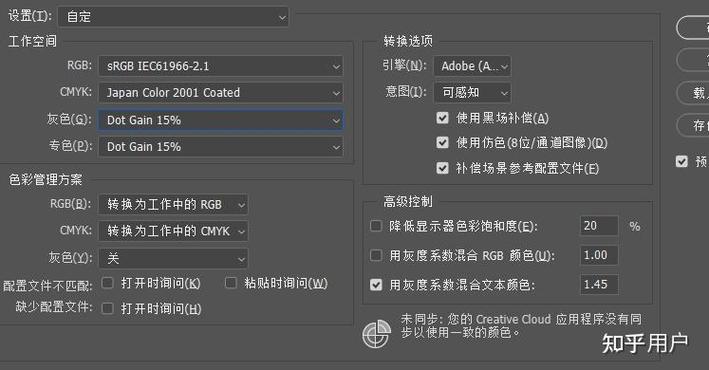Enable 粘贴时询问(W) checkbox
The image size is (709, 370).
(x=231, y=283)
